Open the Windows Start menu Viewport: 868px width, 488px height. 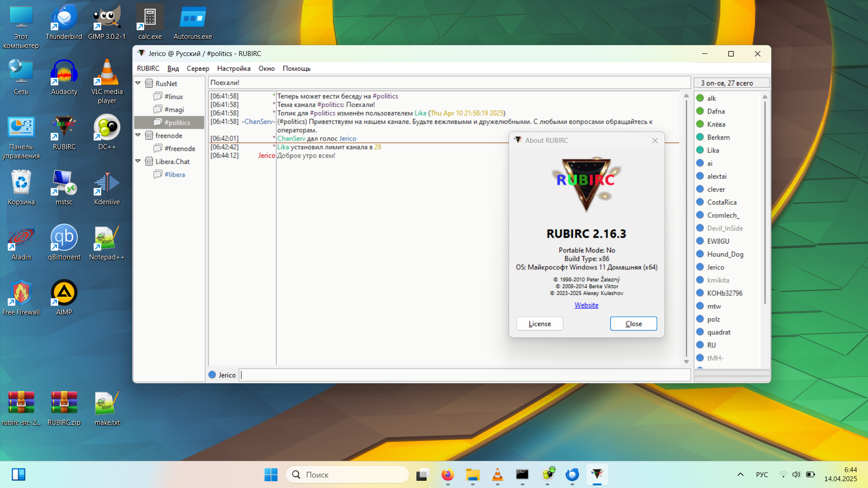point(271,474)
